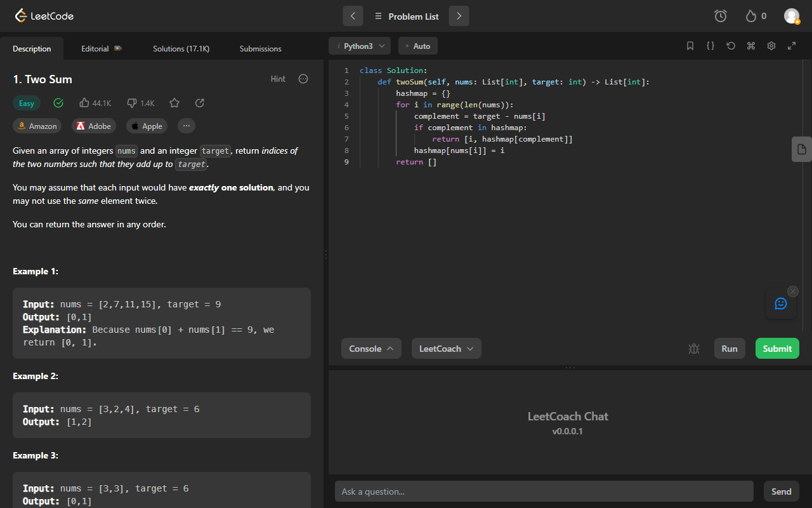
Task: Bookmark the code with the bookmark icon
Action: [x=690, y=46]
